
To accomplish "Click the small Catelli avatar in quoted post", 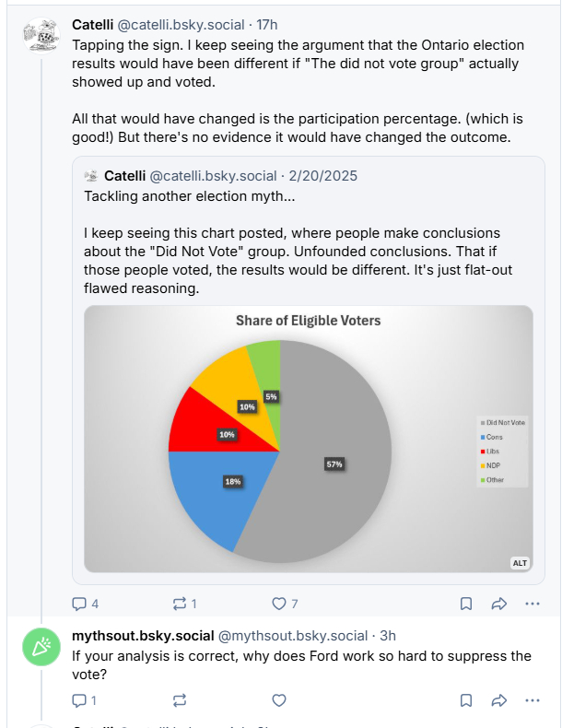I will (x=91, y=176).
